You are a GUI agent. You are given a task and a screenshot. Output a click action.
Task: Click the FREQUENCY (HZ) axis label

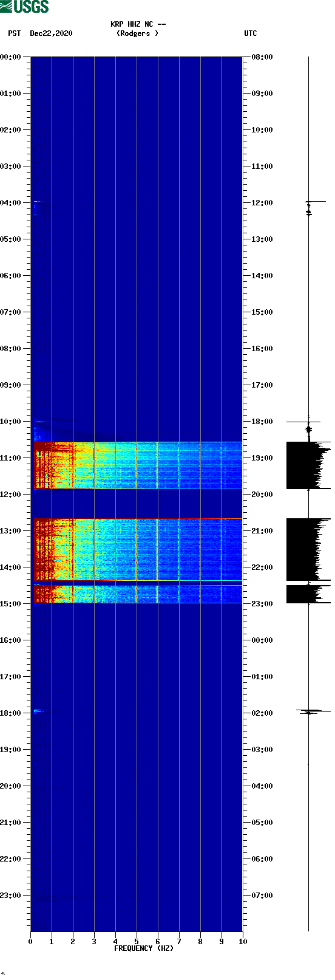(144, 948)
